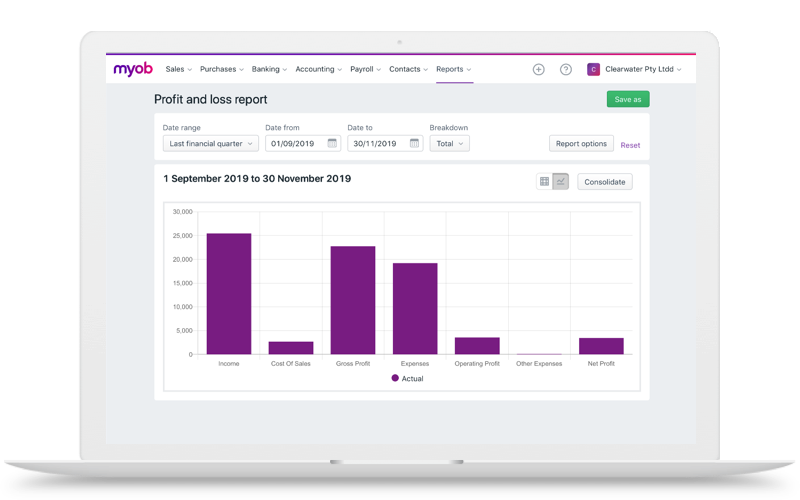Open the Banking menu
The width and height of the screenshot is (800, 500).
click(269, 69)
